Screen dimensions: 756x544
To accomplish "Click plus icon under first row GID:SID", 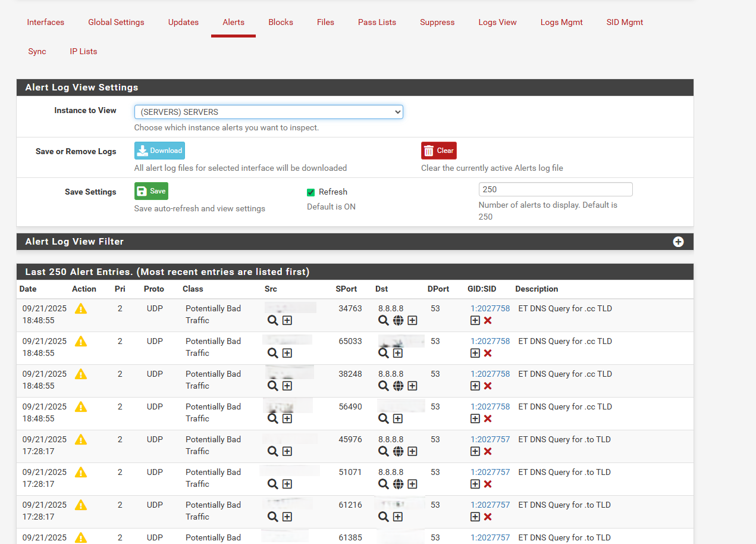I will [x=475, y=320].
